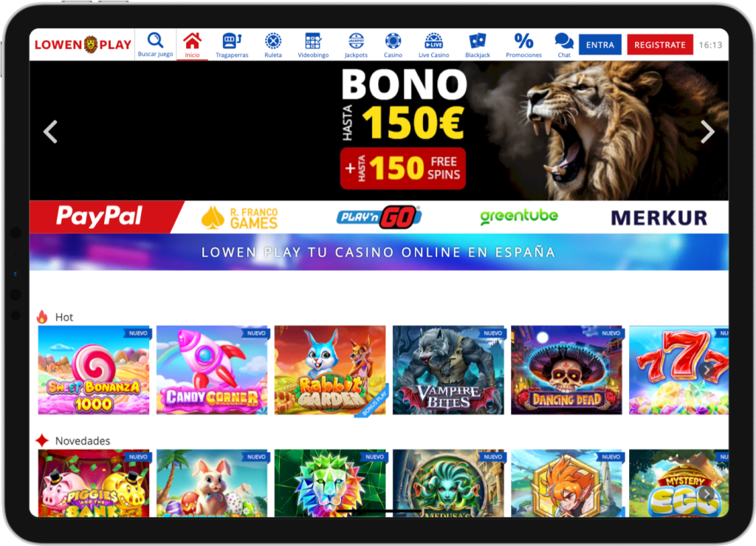
Task: Open the Sweet Bonanza 1000 game
Action: (x=94, y=370)
